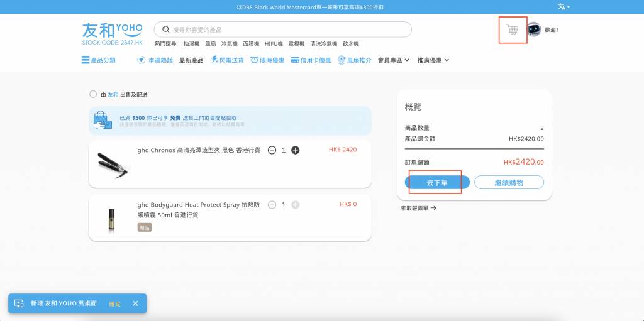Open ghd Chronos styler thumbnail

[113, 165]
